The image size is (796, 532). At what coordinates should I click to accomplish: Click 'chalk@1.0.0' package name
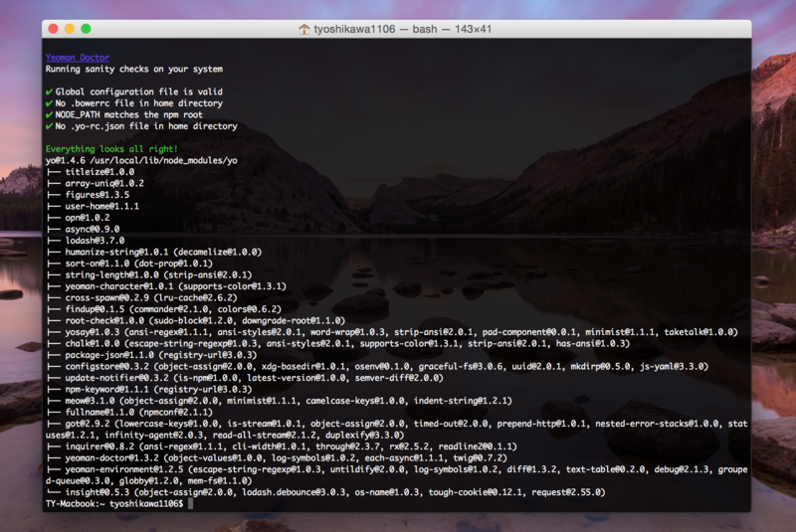tap(93, 344)
